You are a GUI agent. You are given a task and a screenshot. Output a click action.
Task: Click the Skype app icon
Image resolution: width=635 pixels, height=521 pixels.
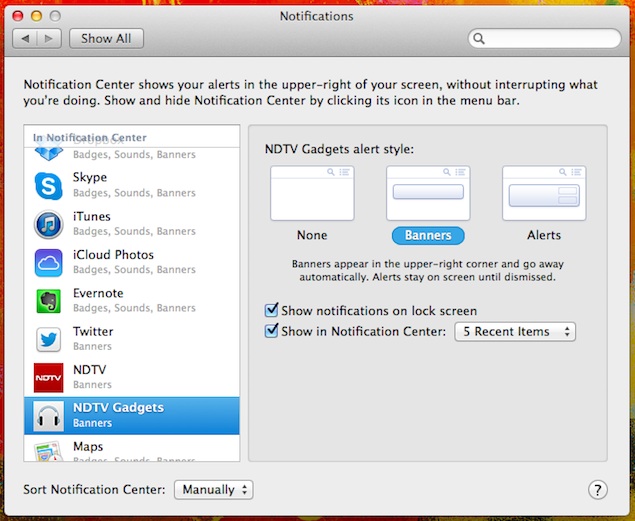click(49, 186)
